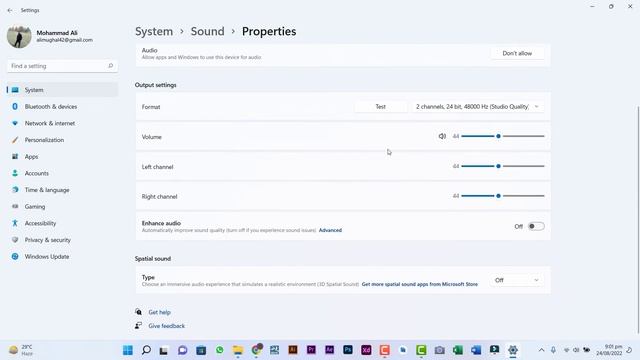Launch Adobe After Effects from the taskbar
Screen dimensions: 640x360
click(x=329, y=350)
